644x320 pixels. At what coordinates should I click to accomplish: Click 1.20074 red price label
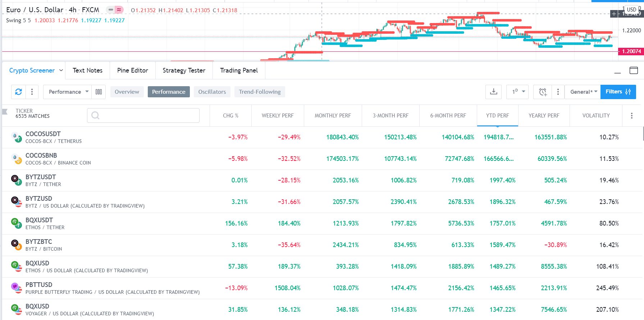tap(631, 51)
